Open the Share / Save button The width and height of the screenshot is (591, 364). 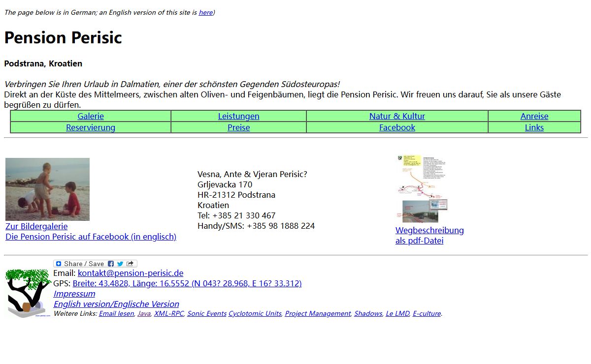pyautogui.click(x=95, y=264)
